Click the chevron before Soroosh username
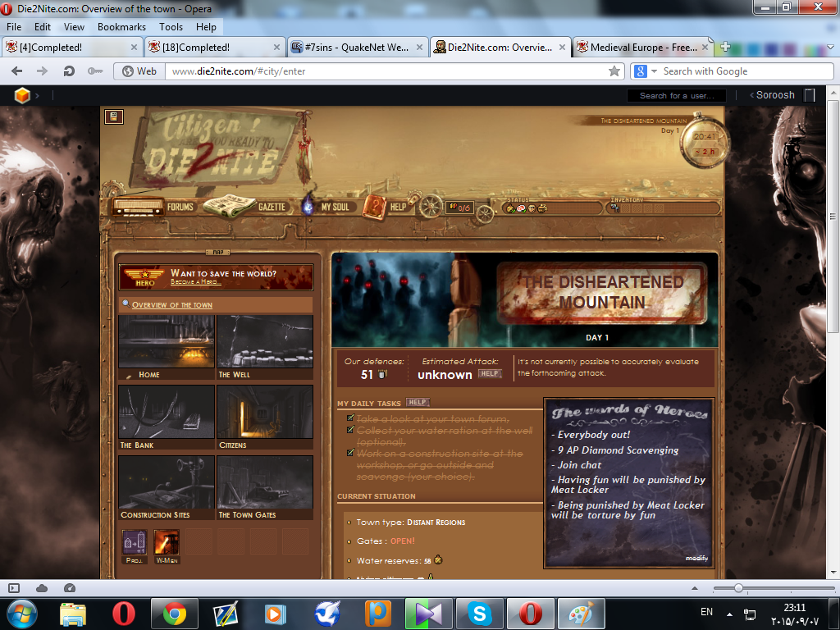Screen dimensions: 840x630 tap(751, 95)
